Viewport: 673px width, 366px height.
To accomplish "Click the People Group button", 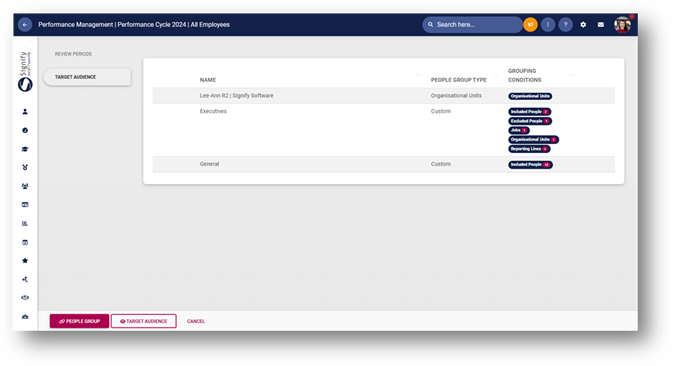I will 79,321.
